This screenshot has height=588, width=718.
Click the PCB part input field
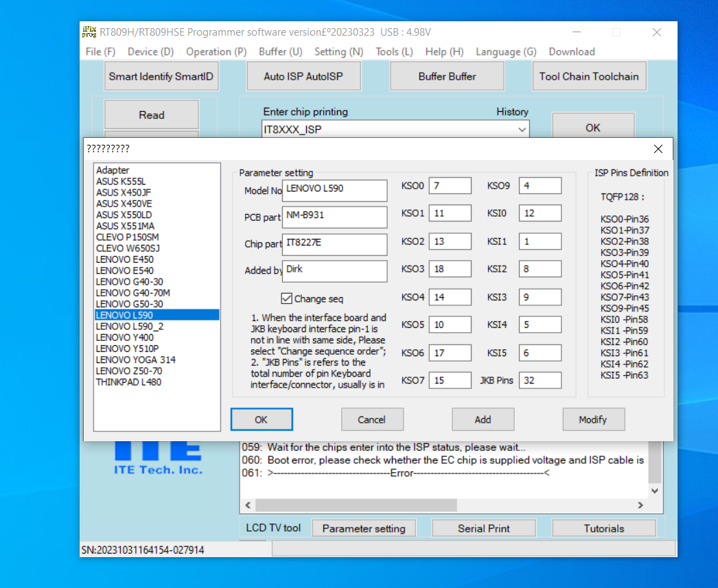pyautogui.click(x=334, y=217)
